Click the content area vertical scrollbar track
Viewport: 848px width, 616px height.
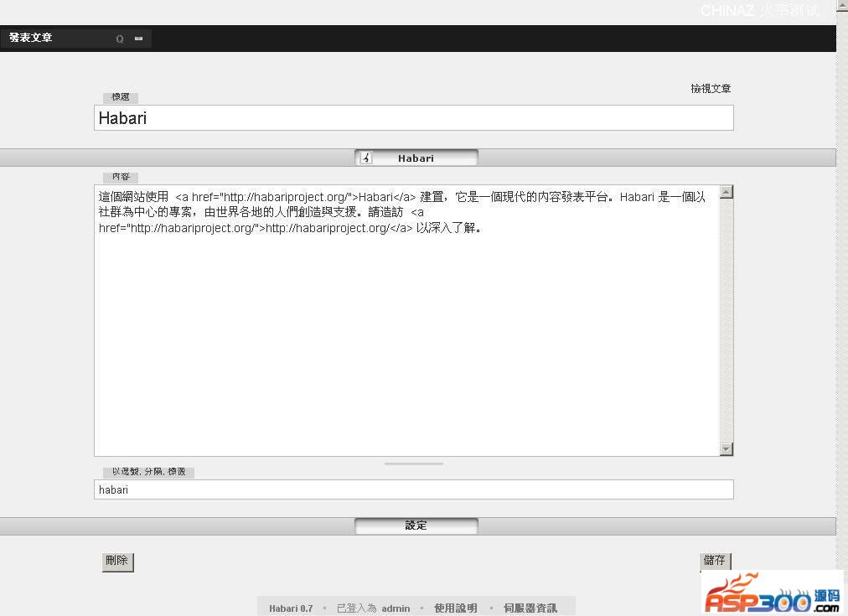coord(726,321)
